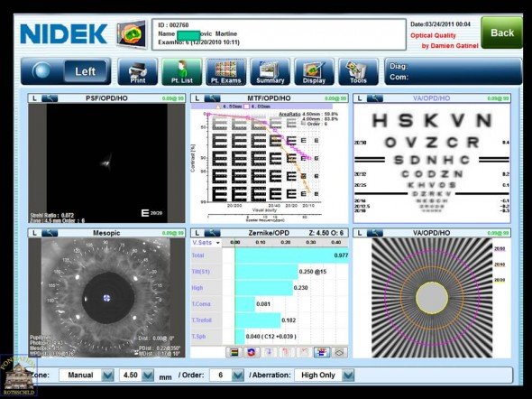
Task: Open the Pt. Exams gallery
Action: tap(226, 71)
